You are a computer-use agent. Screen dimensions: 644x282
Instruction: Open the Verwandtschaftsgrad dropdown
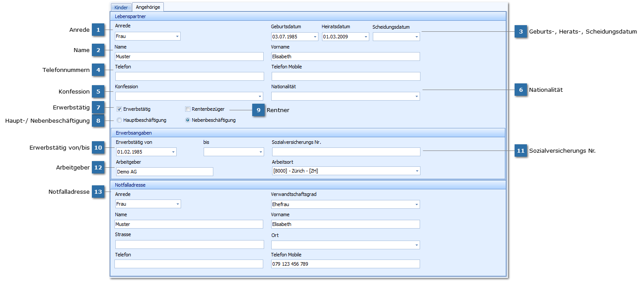tap(416, 204)
